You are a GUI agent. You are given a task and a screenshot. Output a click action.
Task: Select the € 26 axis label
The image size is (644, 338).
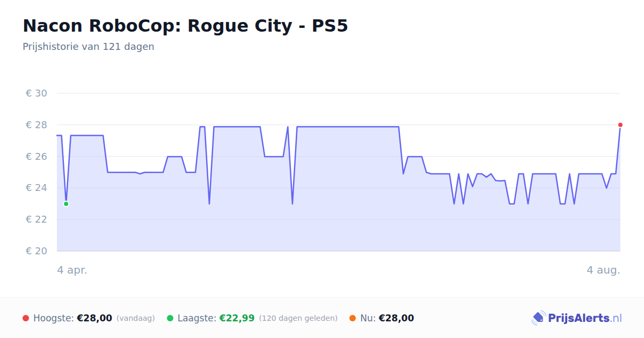36,157
